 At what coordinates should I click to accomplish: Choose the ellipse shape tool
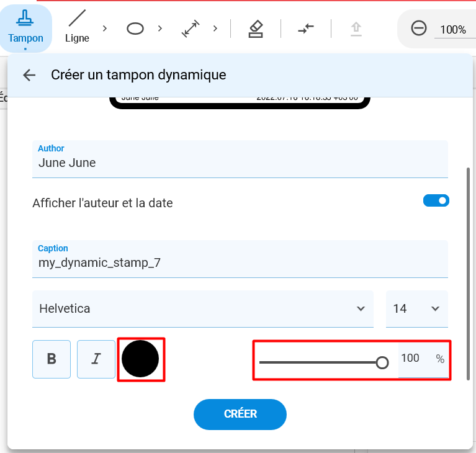tap(135, 28)
